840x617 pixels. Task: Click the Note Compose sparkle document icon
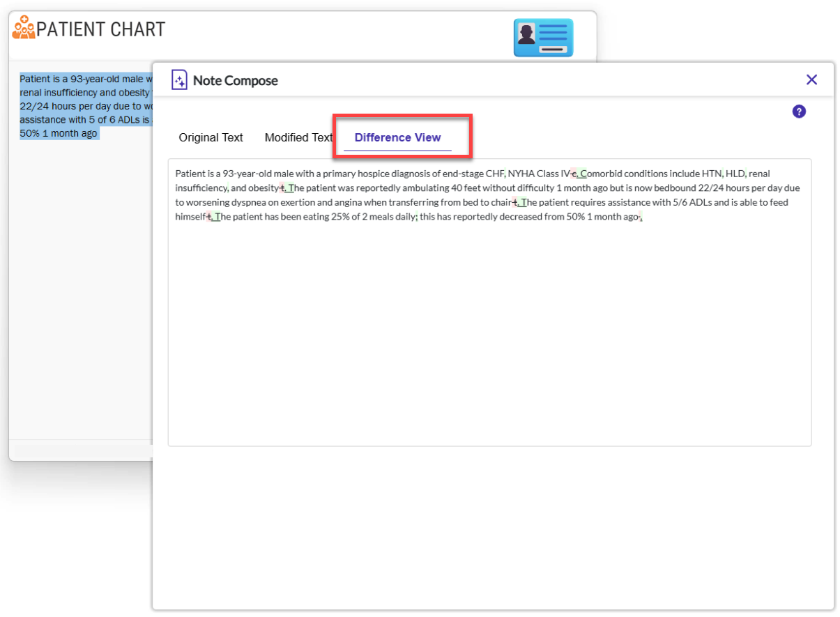coord(179,80)
